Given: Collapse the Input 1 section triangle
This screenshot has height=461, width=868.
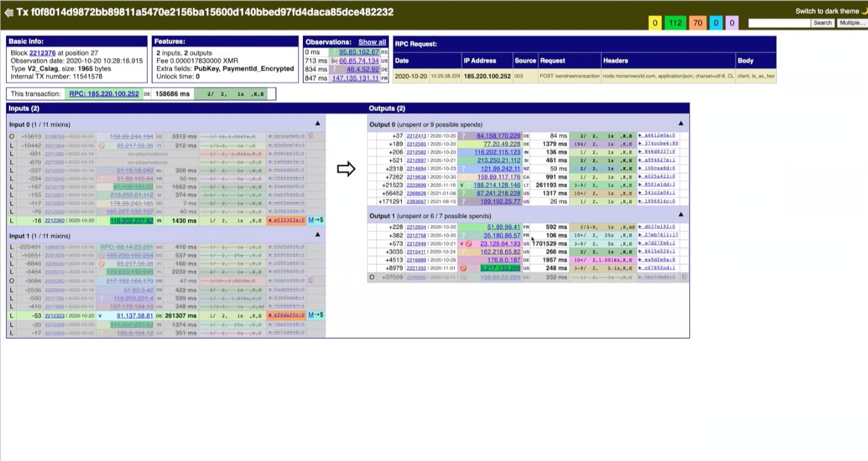Looking at the screenshot, I should (x=317, y=235).
